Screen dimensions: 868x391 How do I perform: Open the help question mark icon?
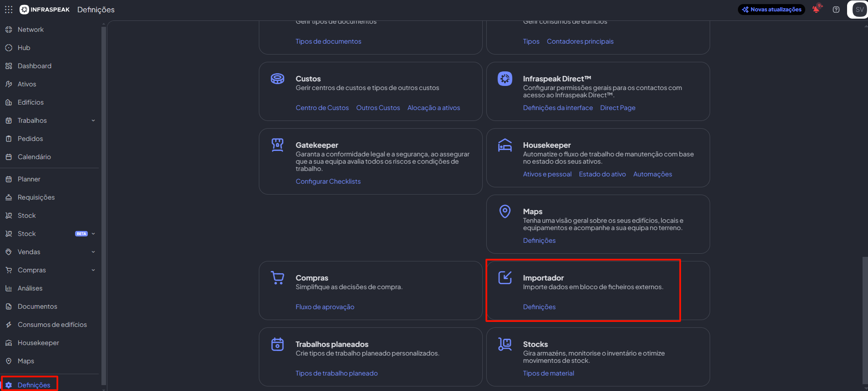(836, 10)
